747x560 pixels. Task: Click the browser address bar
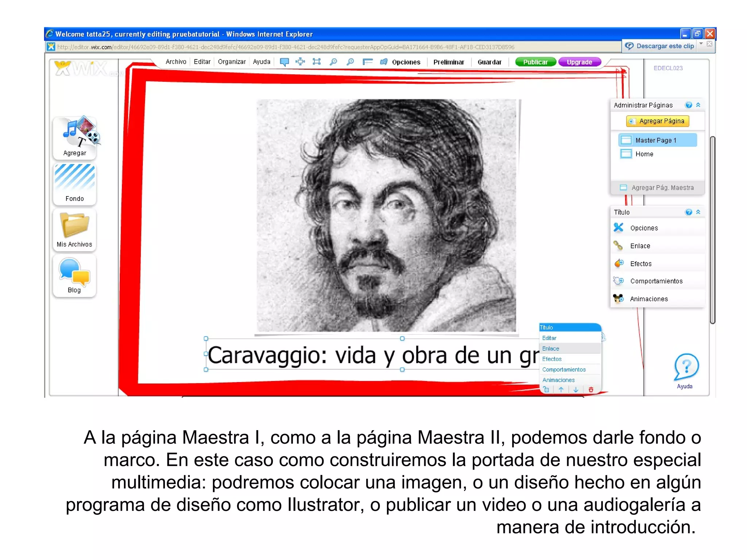[x=334, y=47]
